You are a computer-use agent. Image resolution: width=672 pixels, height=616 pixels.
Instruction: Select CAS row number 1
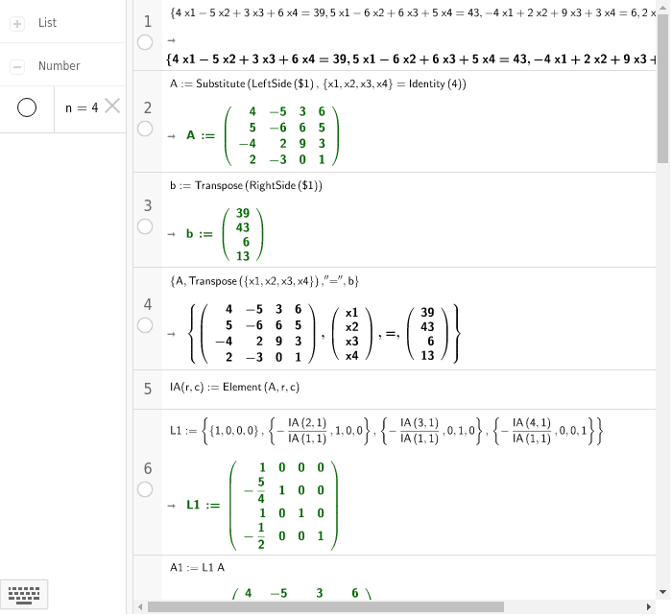click(x=148, y=21)
